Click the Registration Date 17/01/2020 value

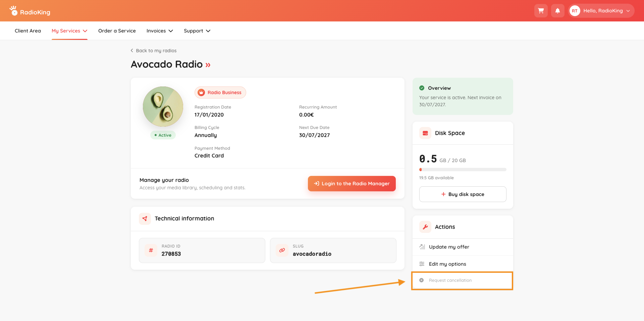pos(209,115)
